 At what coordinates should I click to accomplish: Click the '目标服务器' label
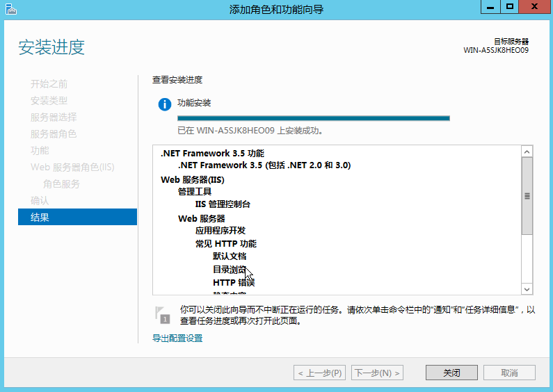pyautogui.click(x=511, y=41)
